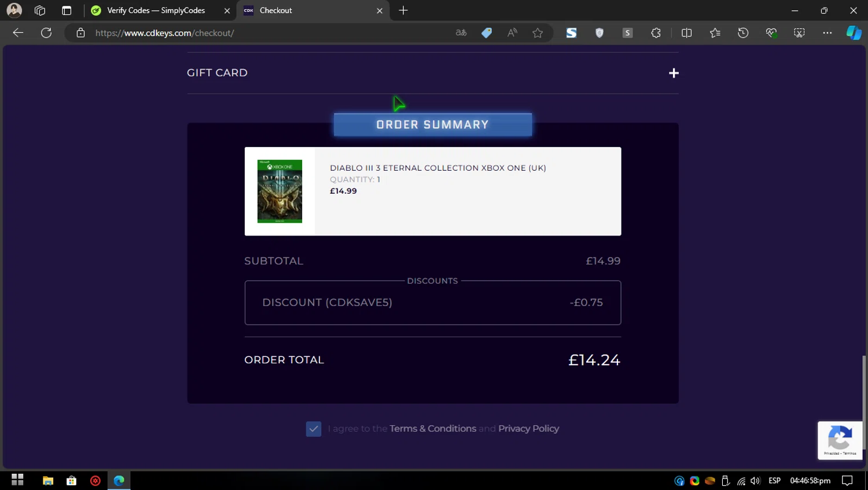Viewport: 868px width, 490px height.
Task: Open Settings and more menu
Action: [827, 33]
